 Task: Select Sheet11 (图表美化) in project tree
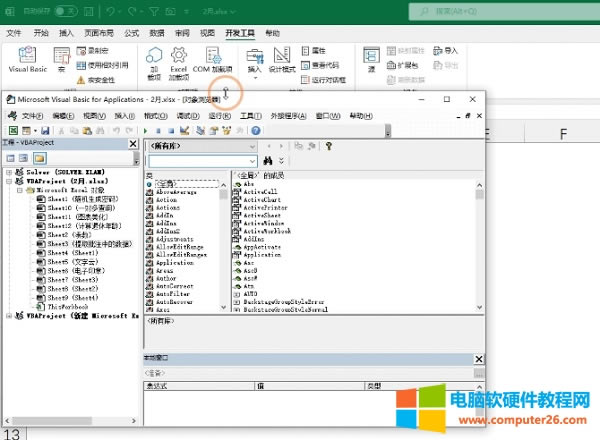point(72,217)
